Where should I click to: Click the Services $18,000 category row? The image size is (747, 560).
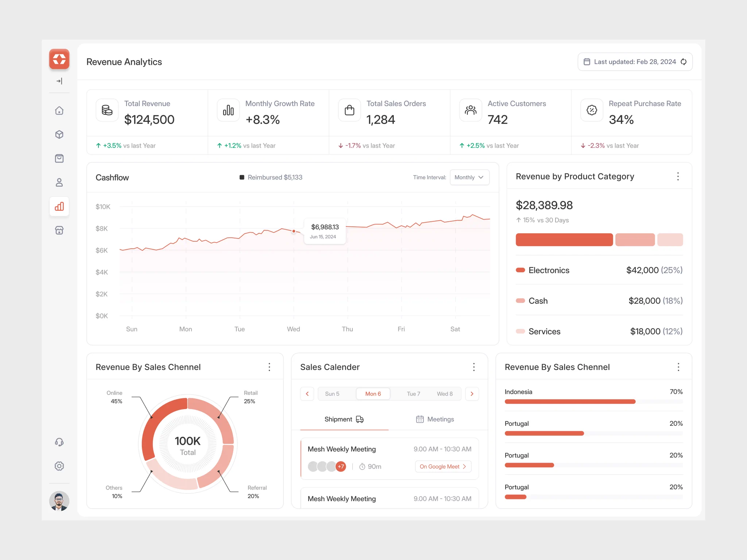(599, 331)
